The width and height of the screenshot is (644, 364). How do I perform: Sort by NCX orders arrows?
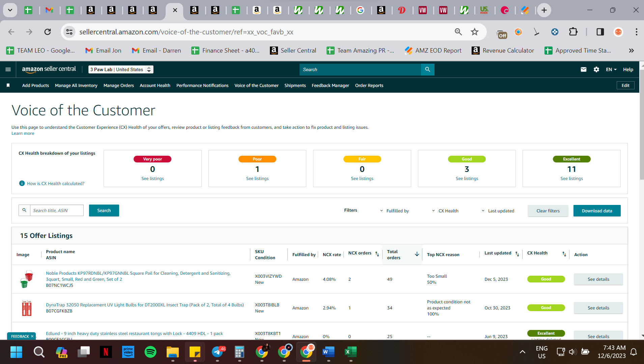click(377, 254)
